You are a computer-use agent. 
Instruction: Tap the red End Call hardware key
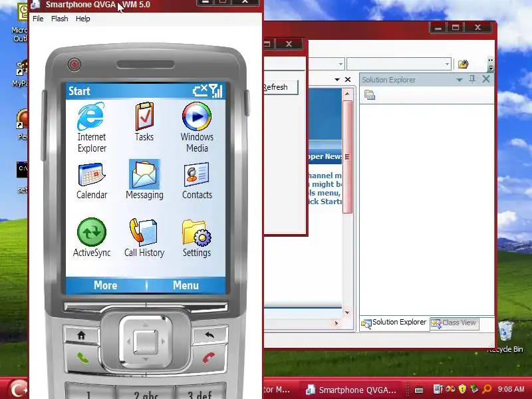(208, 358)
